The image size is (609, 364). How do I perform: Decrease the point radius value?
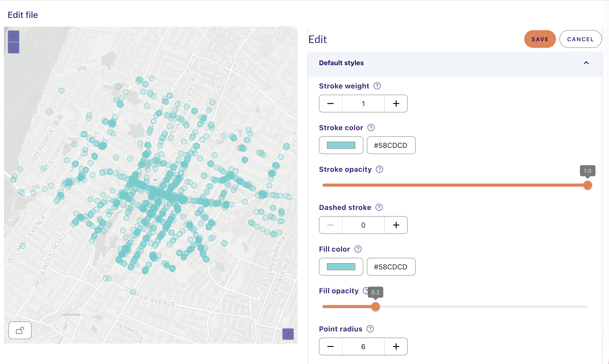pos(330,346)
